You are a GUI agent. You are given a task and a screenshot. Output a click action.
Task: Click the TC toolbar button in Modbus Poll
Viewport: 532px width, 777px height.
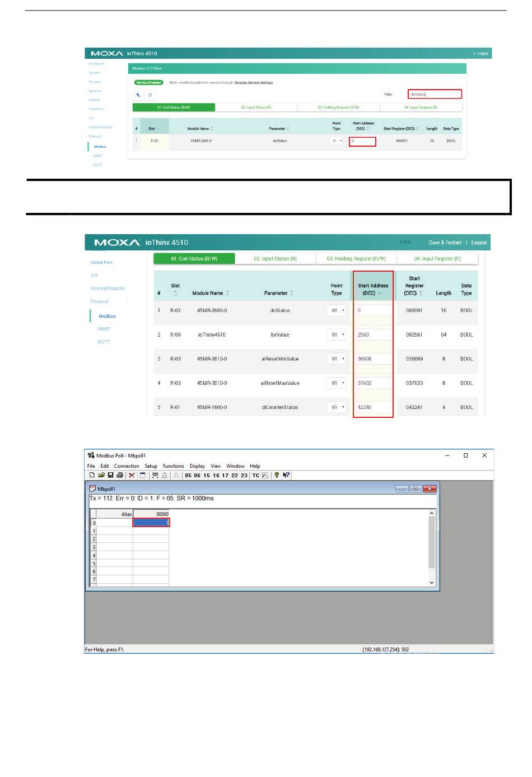point(255,476)
